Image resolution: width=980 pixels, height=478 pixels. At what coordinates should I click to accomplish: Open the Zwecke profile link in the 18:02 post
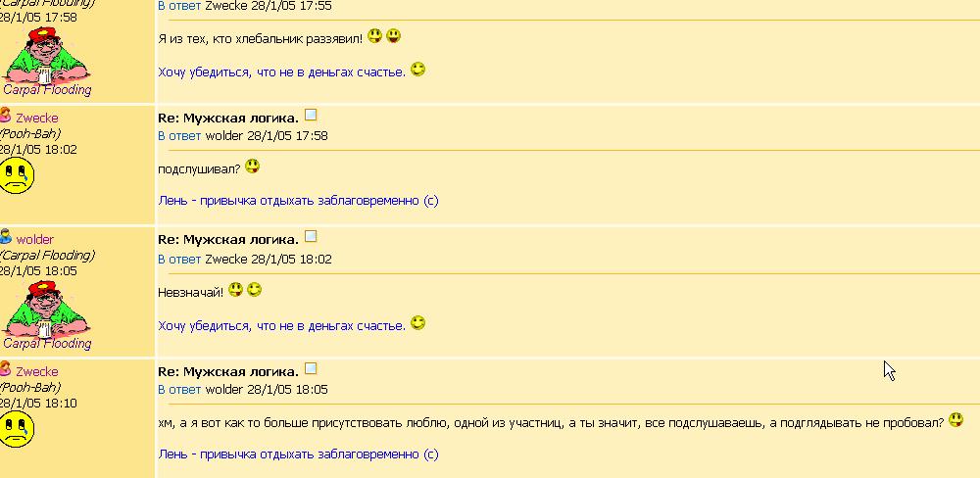(x=37, y=119)
